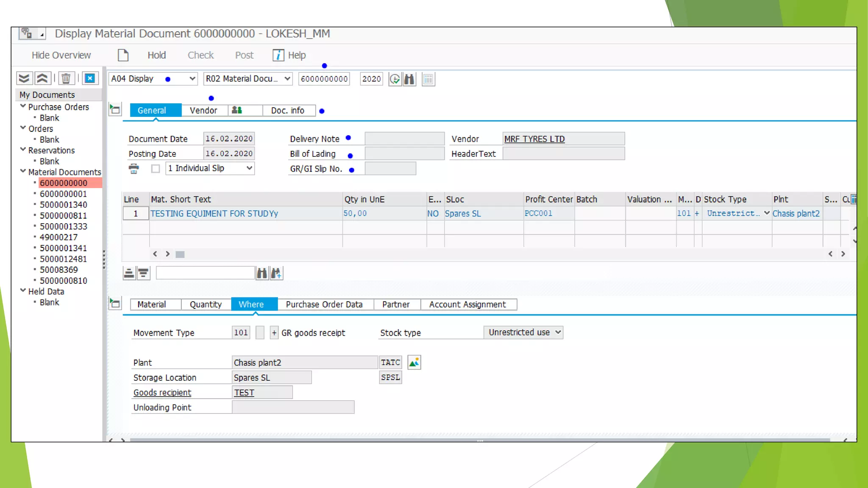868x488 pixels.
Task: Open the A04 Display action dropdown
Action: pos(192,79)
